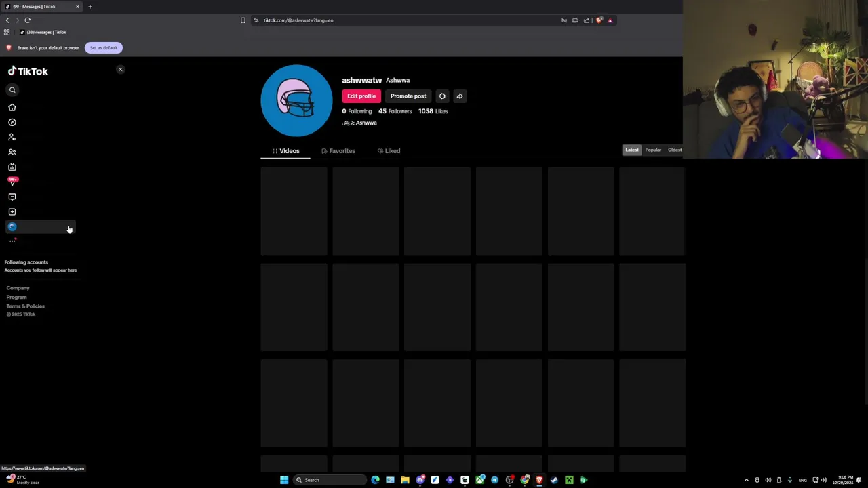
Task: Switch to the Videos tab
Action: coord(285,151)
